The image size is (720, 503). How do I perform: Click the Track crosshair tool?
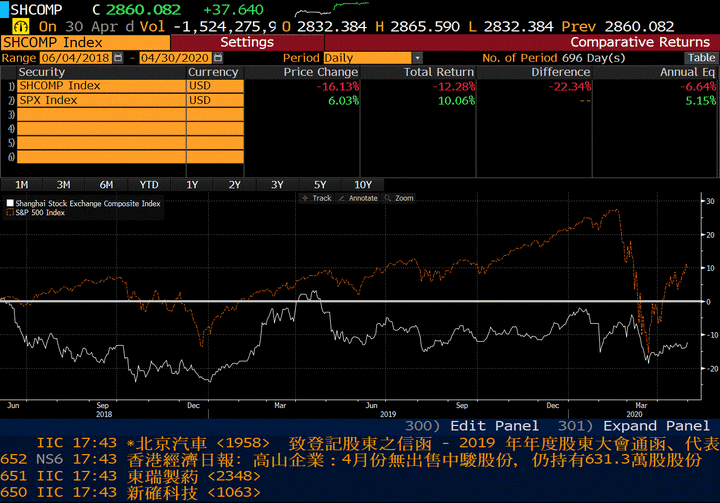point(317,198)
